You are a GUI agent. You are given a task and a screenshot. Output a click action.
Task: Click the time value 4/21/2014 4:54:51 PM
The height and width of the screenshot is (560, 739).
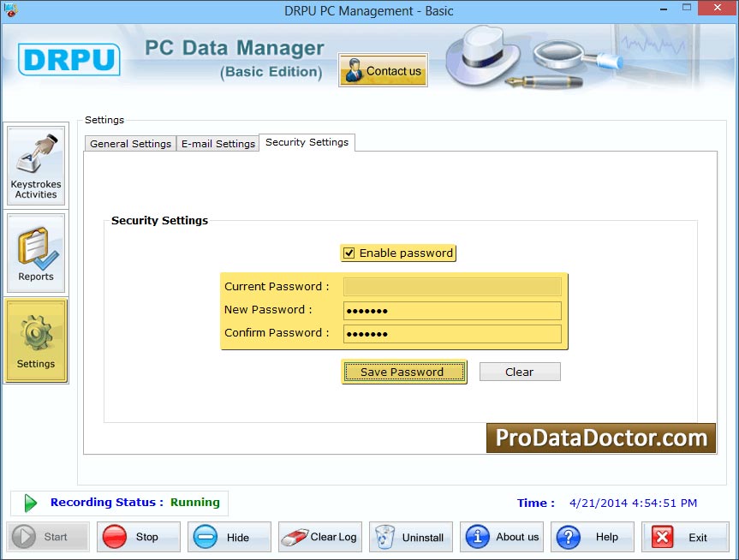point(633,503)
